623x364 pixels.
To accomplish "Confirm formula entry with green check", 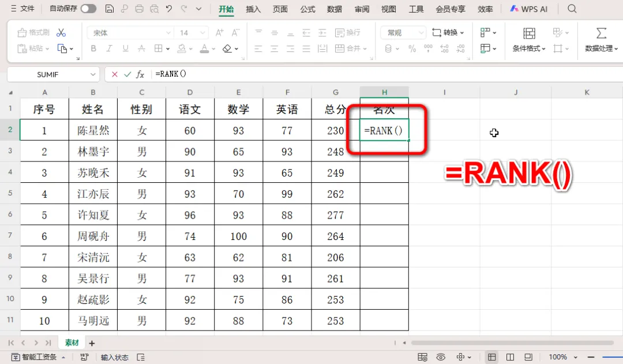I will 127,74.
